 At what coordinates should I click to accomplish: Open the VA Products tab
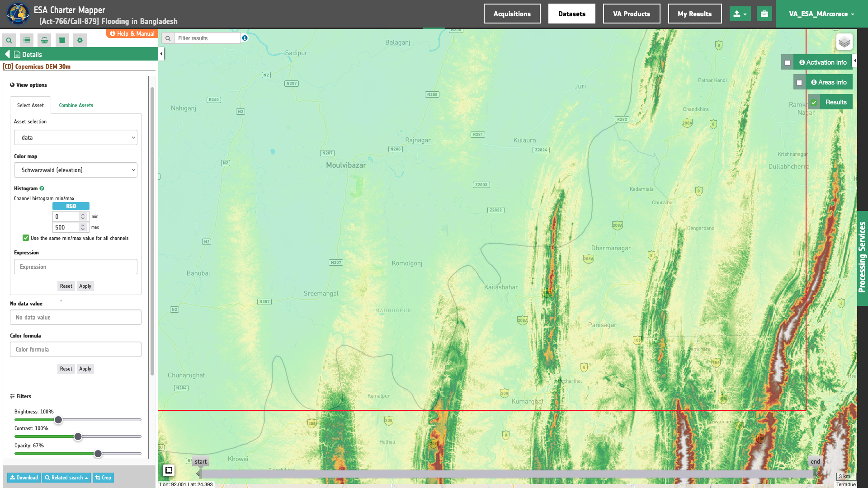tap(632, 14)
